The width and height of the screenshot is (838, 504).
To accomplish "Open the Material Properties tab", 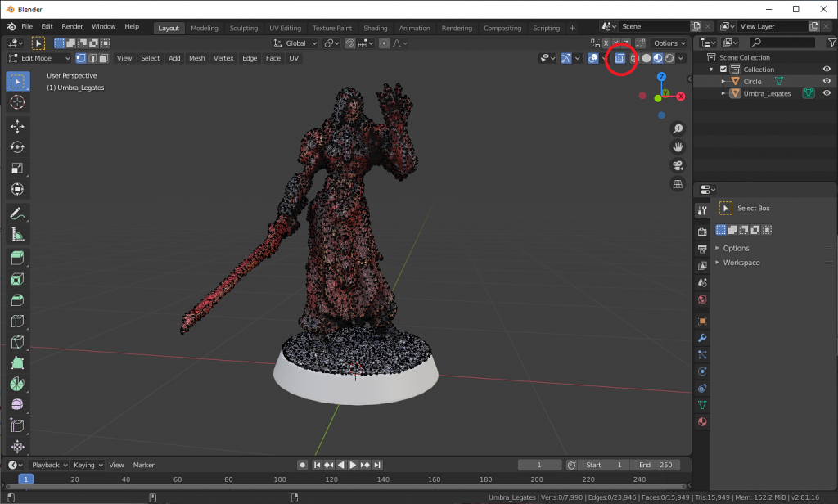I will (701, 422).
